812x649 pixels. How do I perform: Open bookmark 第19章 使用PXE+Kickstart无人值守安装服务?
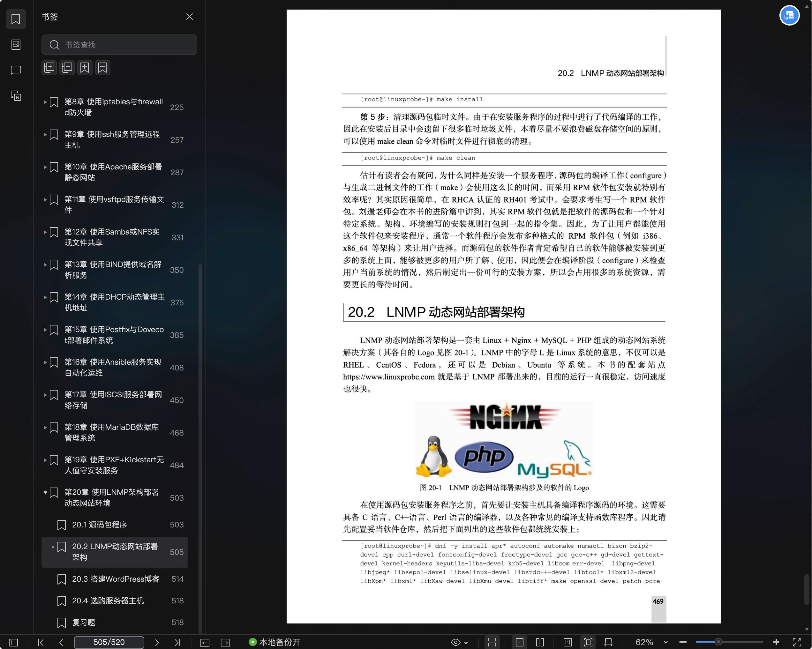(114, 465)
